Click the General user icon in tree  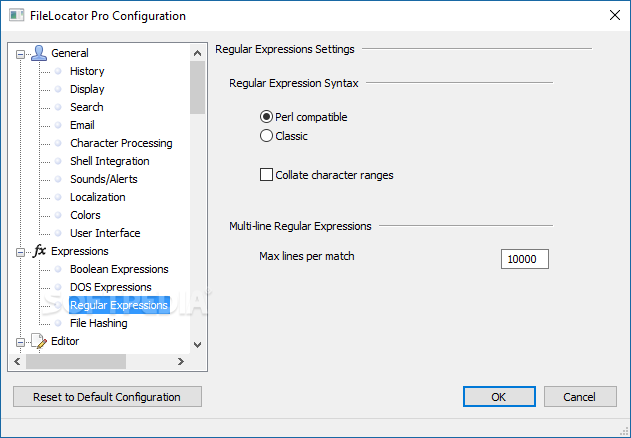39,53
